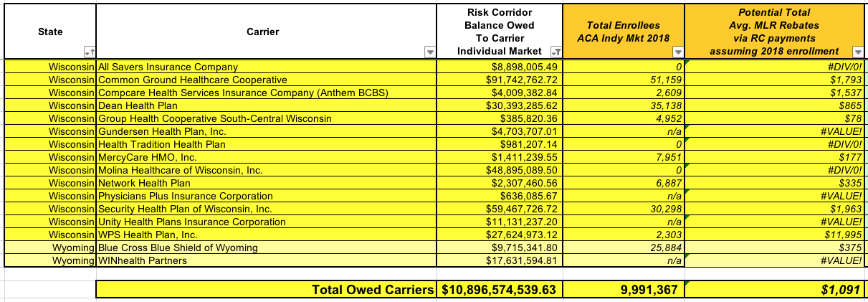Screen dimensions: 868x302
Task: Click the total enrollees 9,991,367 cell
Action: pos(624,290)
